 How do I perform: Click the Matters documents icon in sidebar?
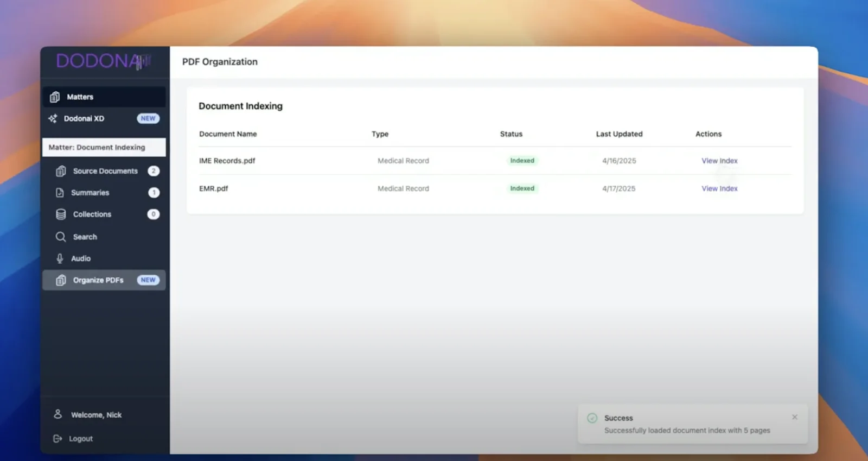coord(55,97)
